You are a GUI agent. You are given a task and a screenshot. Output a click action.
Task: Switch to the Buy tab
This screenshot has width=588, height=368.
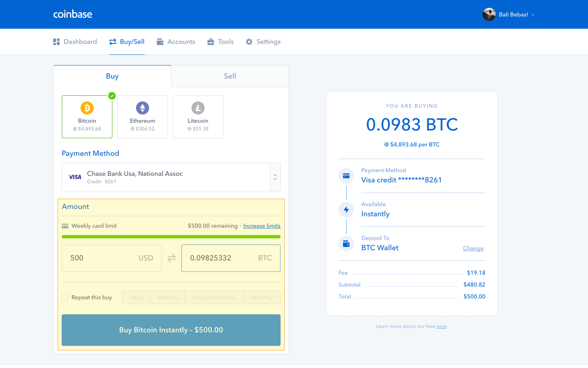click(x=112, y=76)
